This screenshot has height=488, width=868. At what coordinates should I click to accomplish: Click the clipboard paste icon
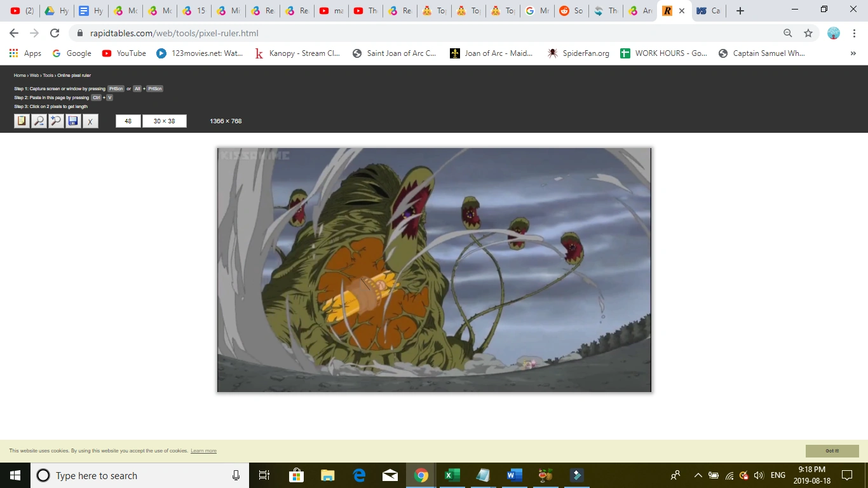pyautogui.click(x=22, y=121)
